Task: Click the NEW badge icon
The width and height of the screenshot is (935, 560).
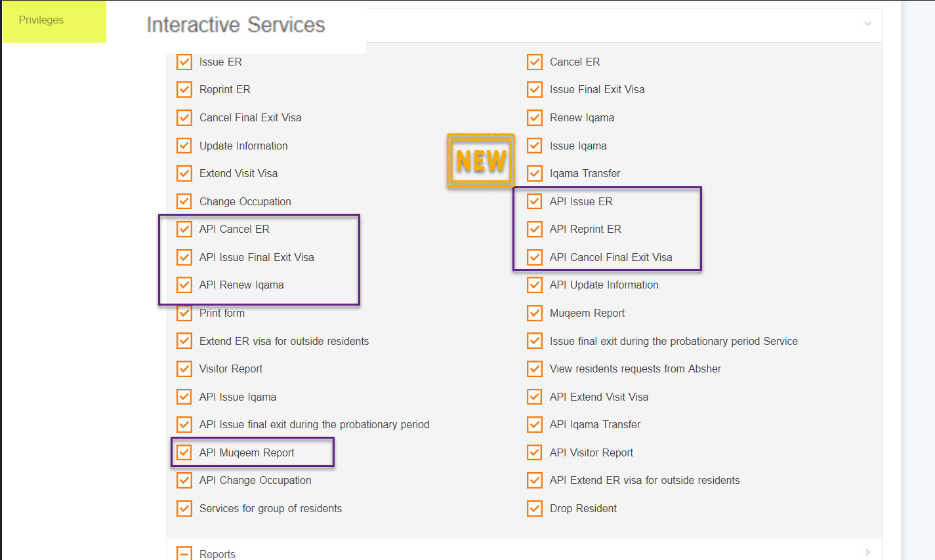Action: coord(481,161)
